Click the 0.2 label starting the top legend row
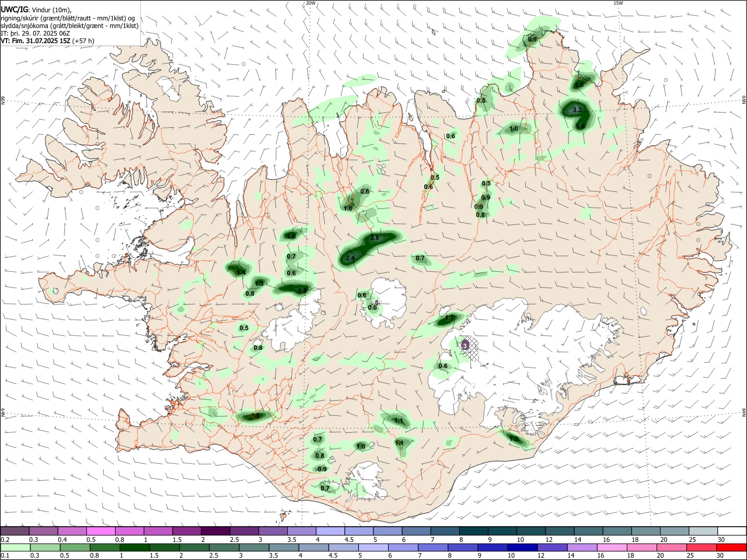Screen dimensions: 747x560 tap(5, 540)
